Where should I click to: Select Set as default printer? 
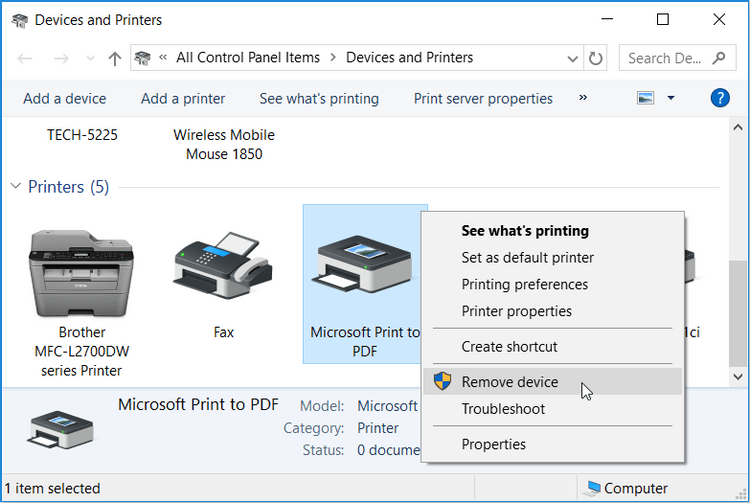tap(527, 257)
